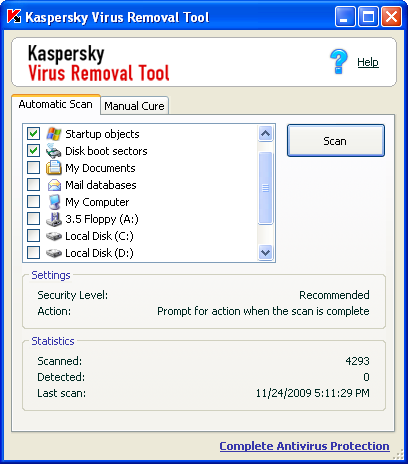Click the scan list scroll down arrow

click(x=265, y=252)
